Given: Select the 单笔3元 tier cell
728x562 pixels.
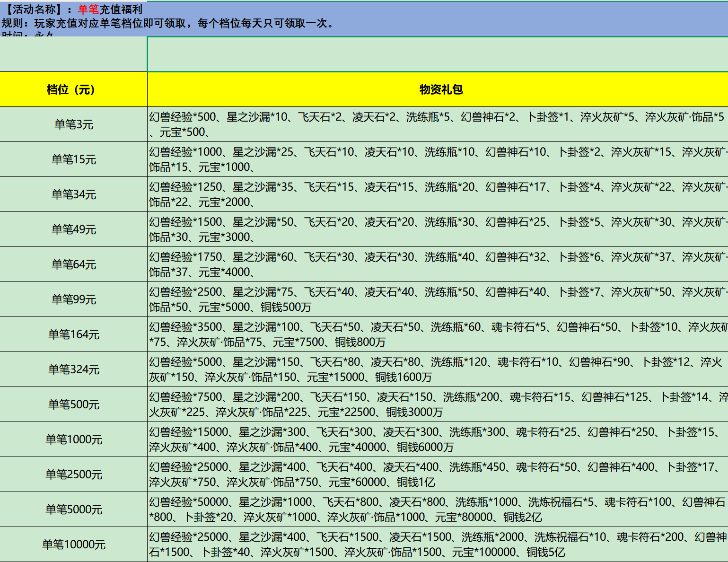Looking at the screenshot, I should [x=73, y=124].
